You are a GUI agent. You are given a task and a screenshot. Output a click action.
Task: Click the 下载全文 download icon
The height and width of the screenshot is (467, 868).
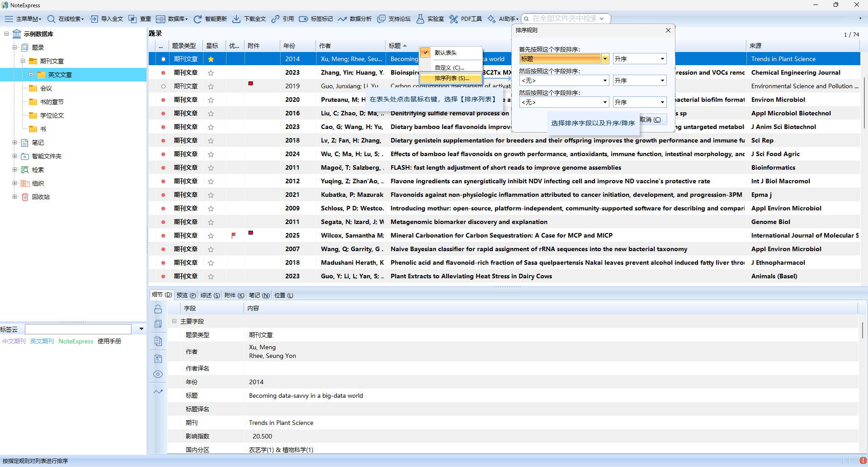(236, 19)
